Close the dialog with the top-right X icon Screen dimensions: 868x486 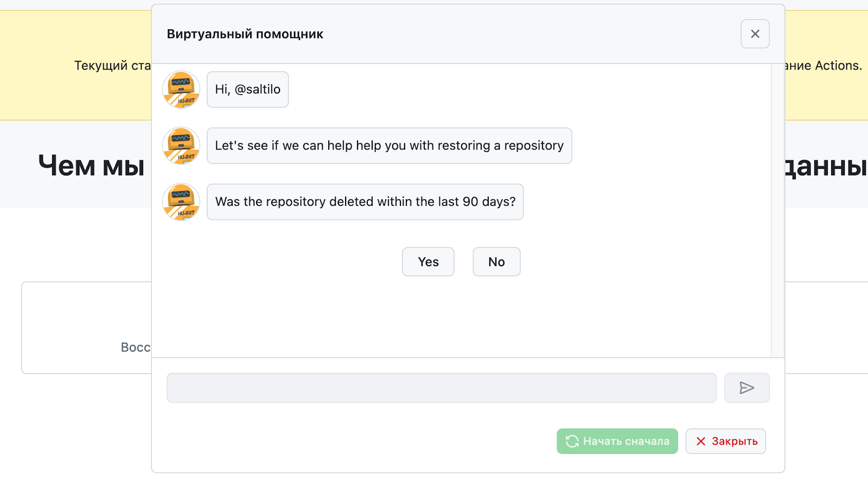(x=755, y=34)
